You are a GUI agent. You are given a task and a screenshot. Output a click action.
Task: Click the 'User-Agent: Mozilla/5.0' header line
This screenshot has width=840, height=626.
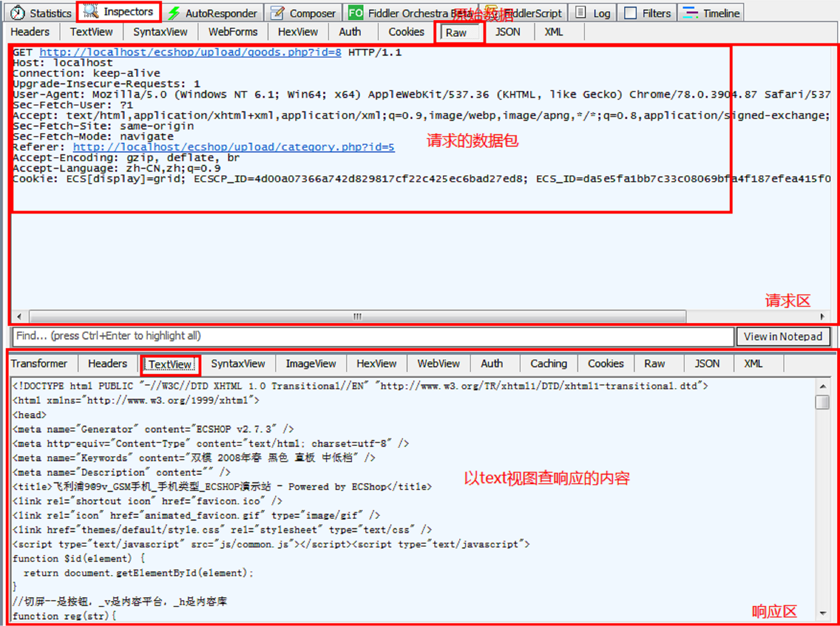(x=422, y=94)
